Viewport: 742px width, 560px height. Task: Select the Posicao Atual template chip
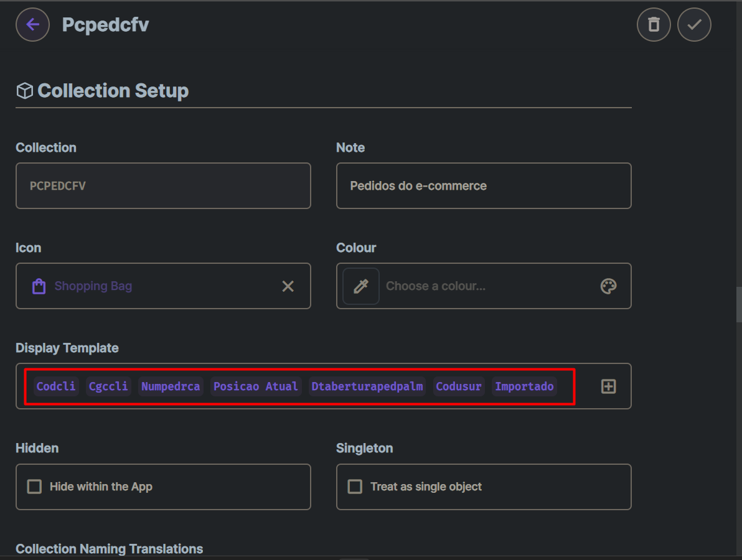point(257,386)
